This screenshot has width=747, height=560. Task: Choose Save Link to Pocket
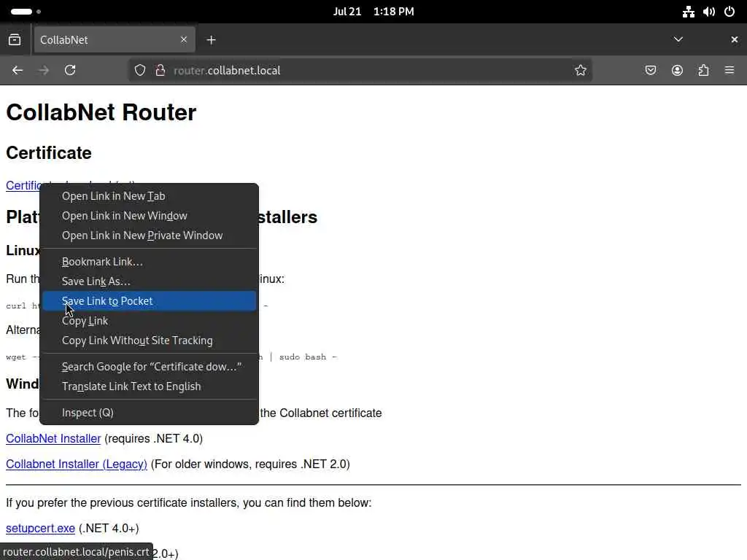point(149,301)
